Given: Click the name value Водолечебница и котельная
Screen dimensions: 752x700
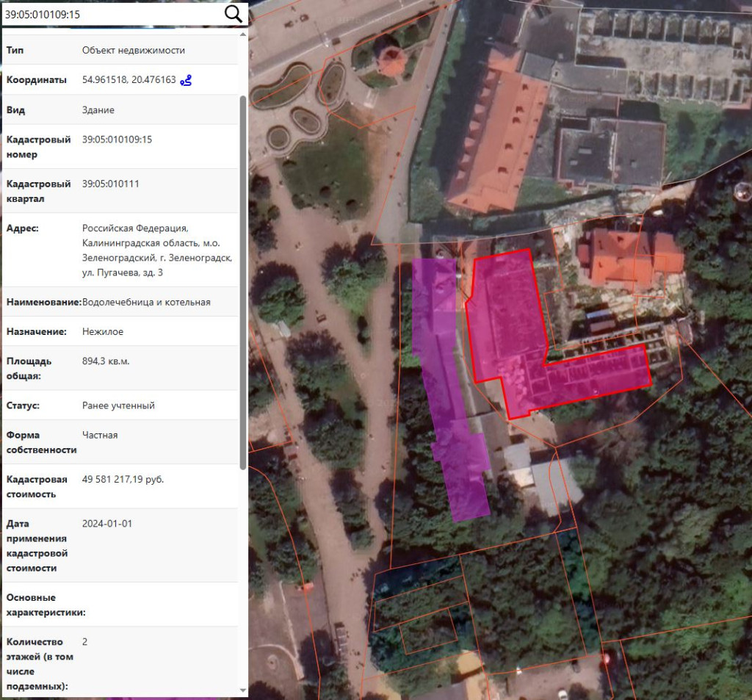Looking at the screenshot, I should 146,303.
